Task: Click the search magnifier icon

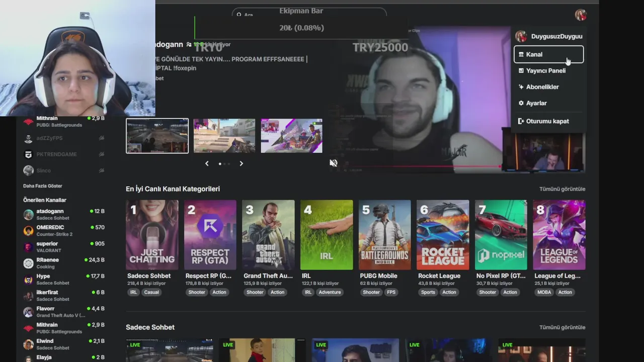Action: click(x=239, y=15)
